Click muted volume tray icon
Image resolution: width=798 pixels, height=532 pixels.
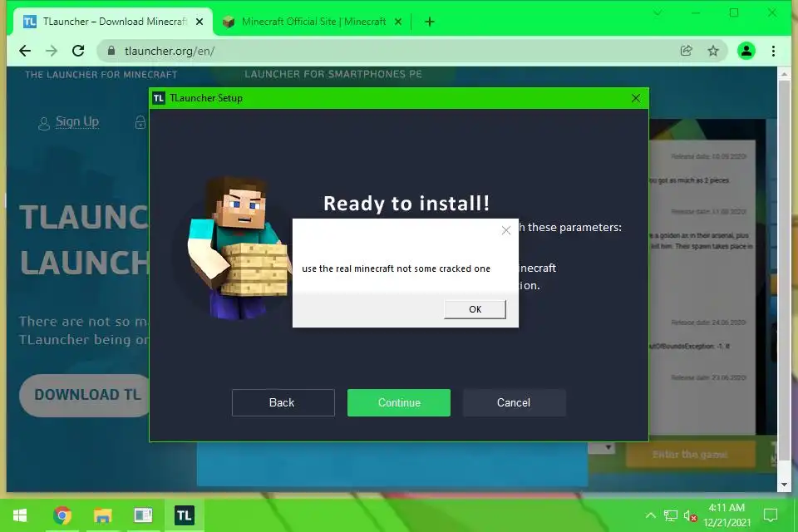pos(690,515)
